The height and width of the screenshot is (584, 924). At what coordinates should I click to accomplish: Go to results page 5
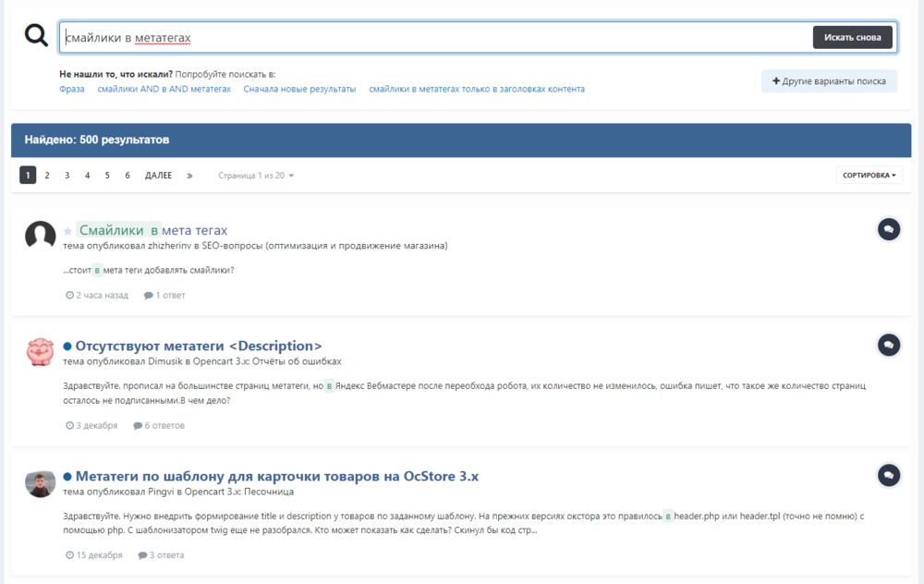(x=107, y=176)
